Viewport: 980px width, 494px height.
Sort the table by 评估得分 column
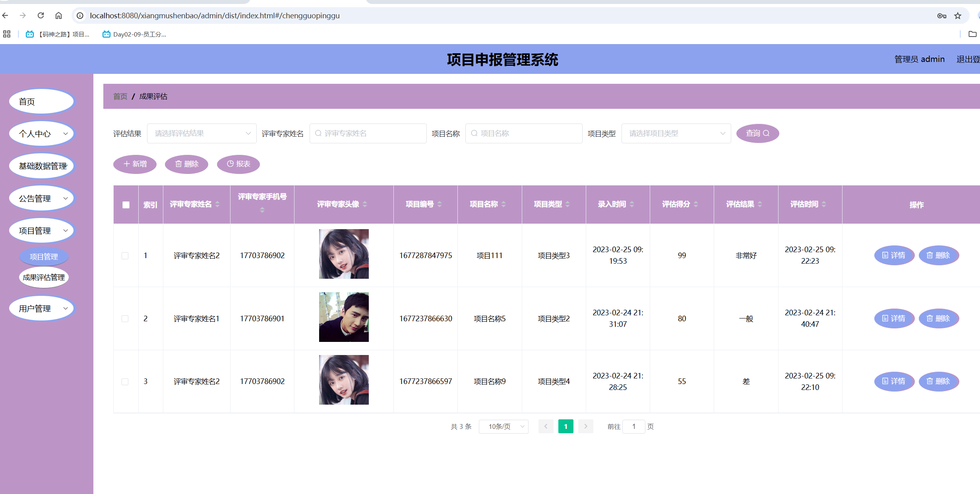click(681, 204)
